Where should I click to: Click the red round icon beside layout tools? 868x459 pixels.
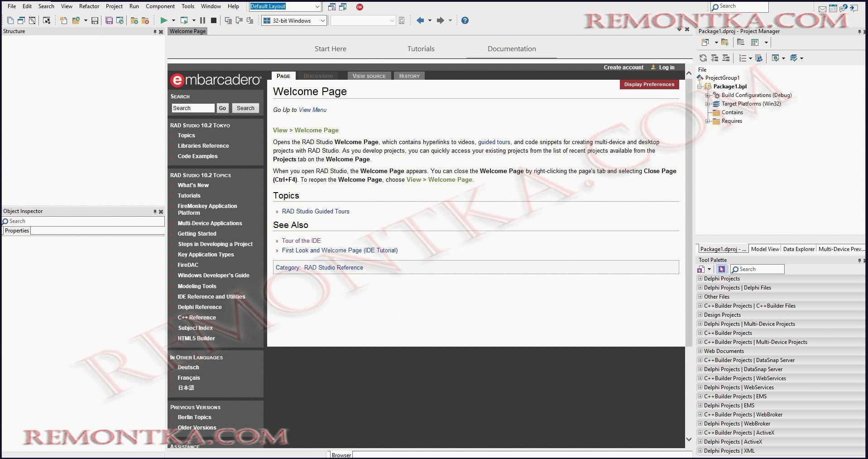click(360, 7)
